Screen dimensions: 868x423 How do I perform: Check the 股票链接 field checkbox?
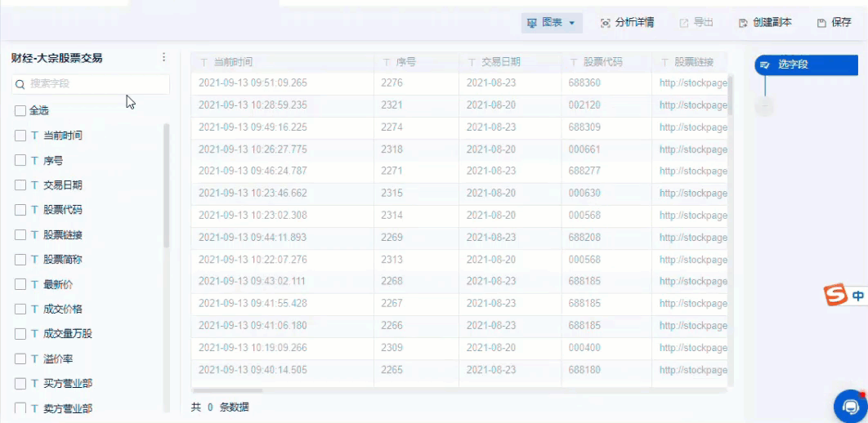tap(20, 235)
